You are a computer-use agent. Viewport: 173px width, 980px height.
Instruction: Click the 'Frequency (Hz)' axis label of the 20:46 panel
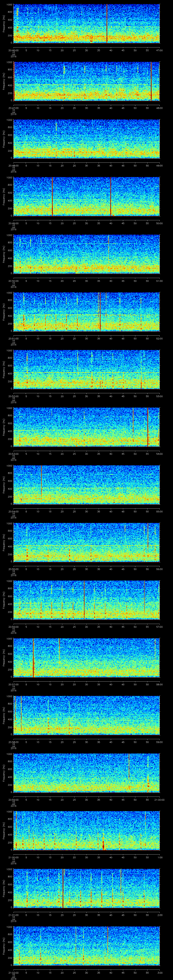coord(4,24)
